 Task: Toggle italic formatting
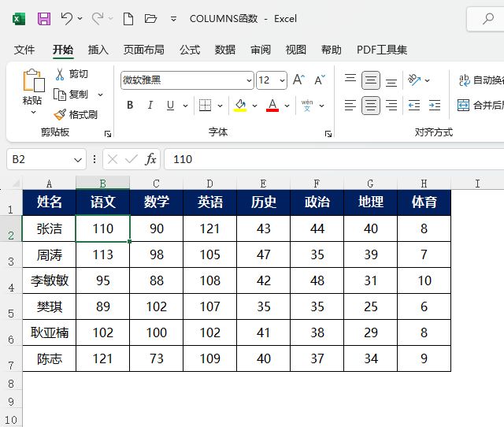(x=150, y=105)
